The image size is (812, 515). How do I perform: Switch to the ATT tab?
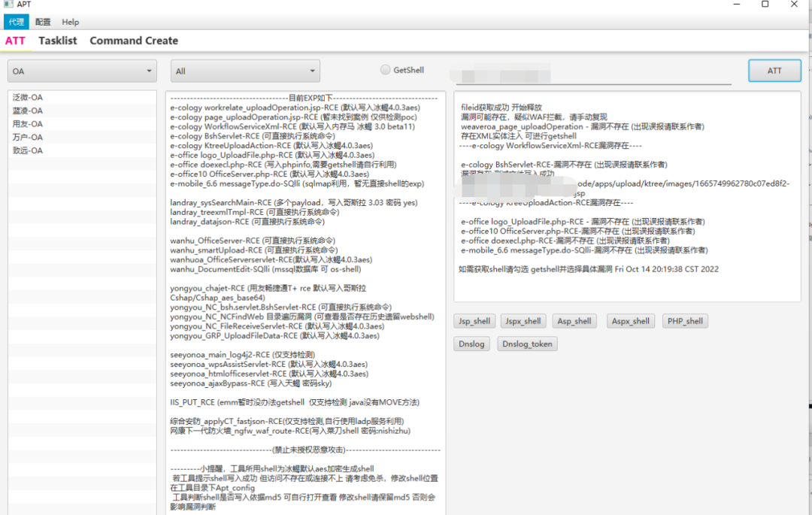(x=15, y=41)
